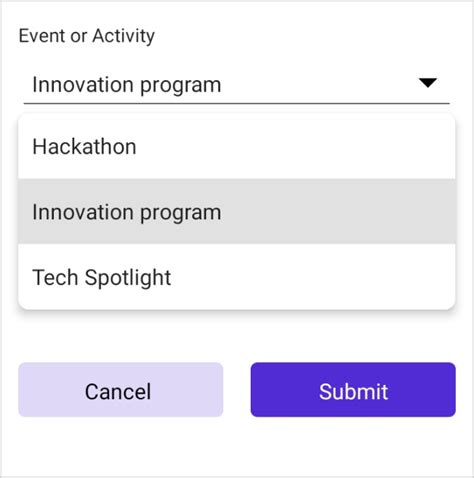
Task: Click empty area between list and buttons
Action: tap(237, 337)
